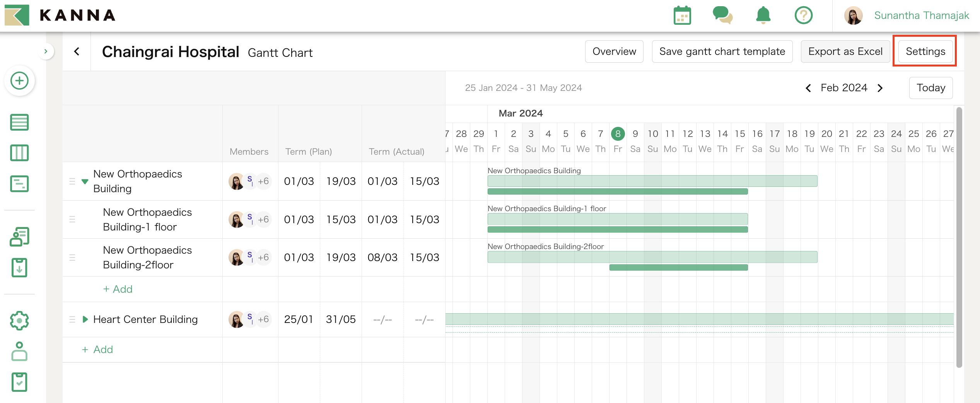Open the gear settings icon in sidebar
The width and height of the screenshot is (980, 403).
coord(19,321)
